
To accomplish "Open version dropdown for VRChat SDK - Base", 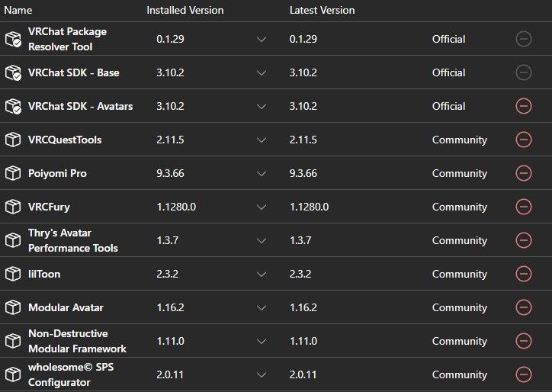I will click(262, 73).
